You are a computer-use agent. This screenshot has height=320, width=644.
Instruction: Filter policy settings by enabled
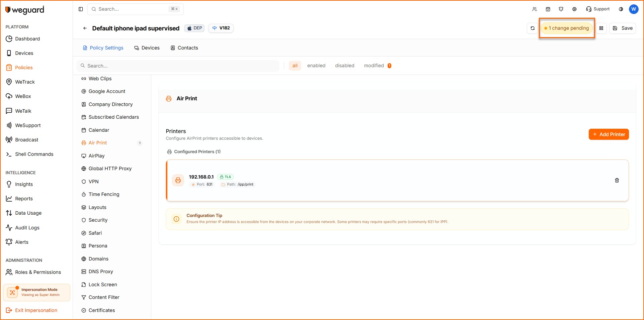(316, 66)
